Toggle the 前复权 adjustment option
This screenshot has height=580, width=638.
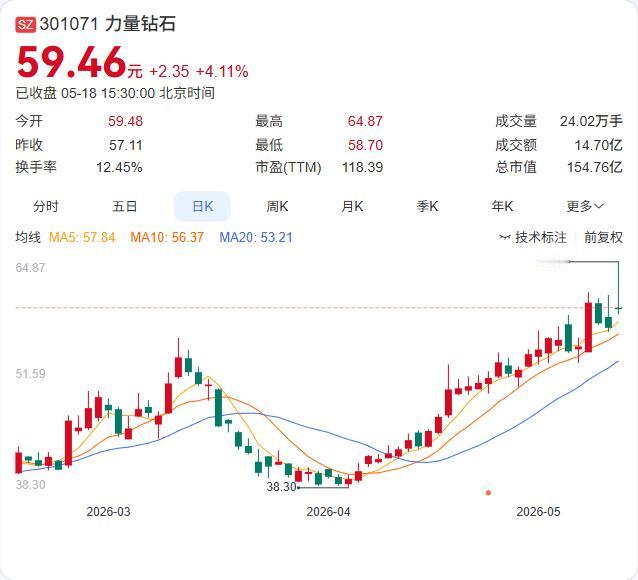click(x=603, y=237)
